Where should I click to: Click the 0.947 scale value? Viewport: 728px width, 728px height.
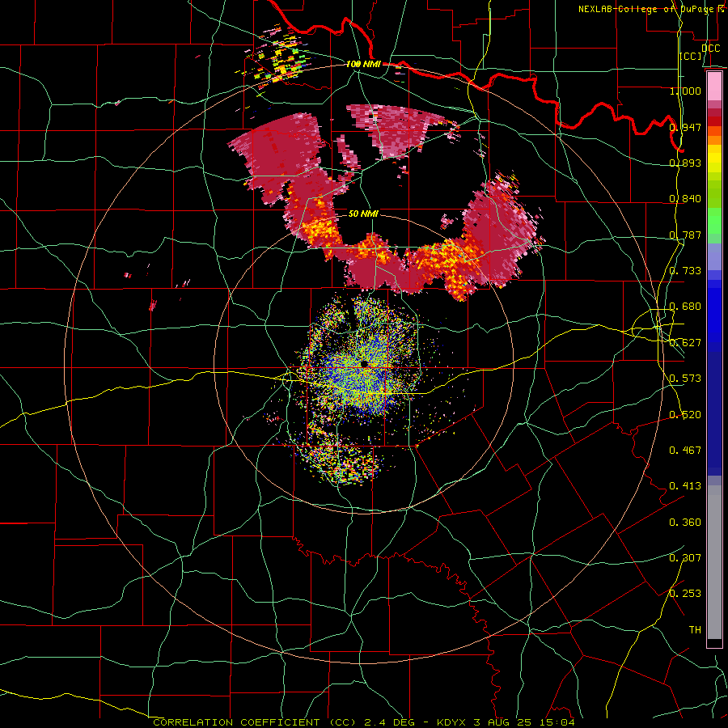tap(685, 127)
